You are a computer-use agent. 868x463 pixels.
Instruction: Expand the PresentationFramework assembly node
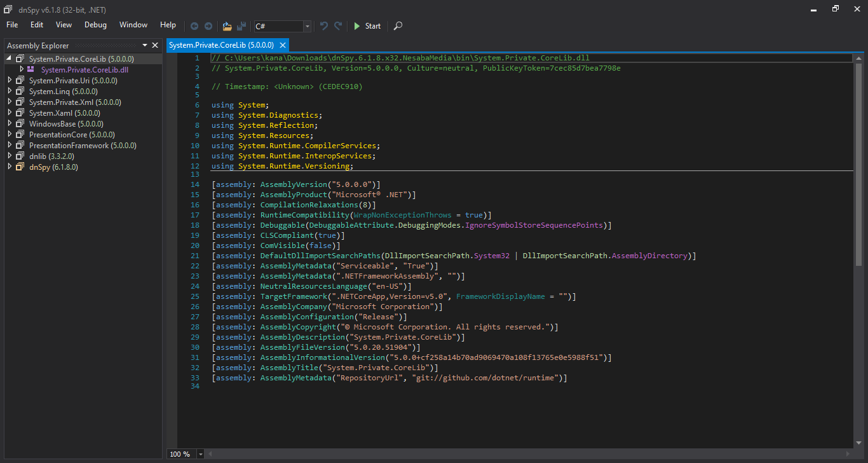[9, 146]
